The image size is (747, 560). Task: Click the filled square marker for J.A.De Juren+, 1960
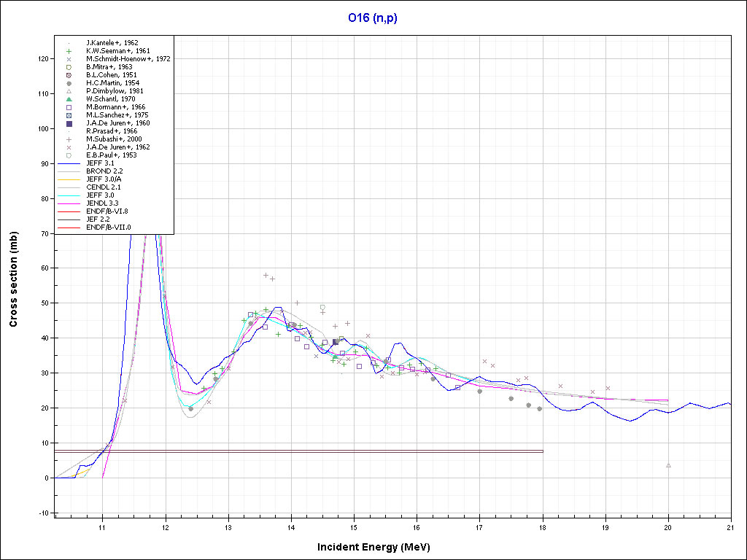pyautogui.click(x=69, y=123)
